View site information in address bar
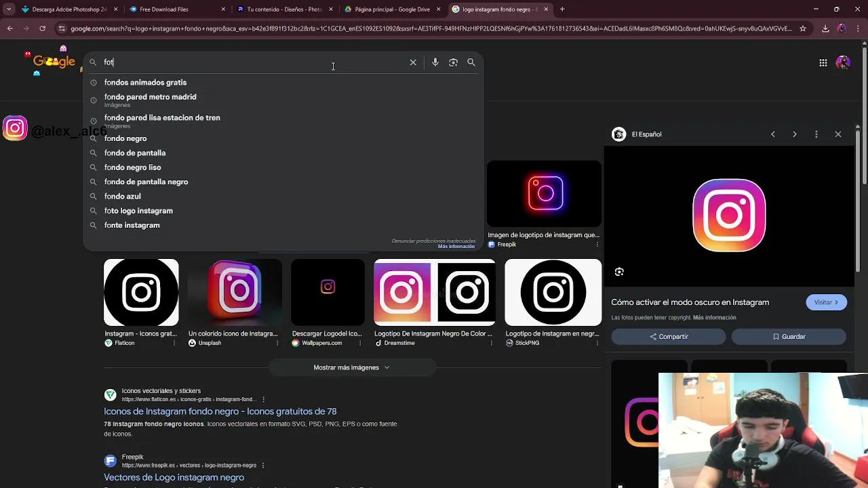 pyautogui.click(x=62, y=28)
